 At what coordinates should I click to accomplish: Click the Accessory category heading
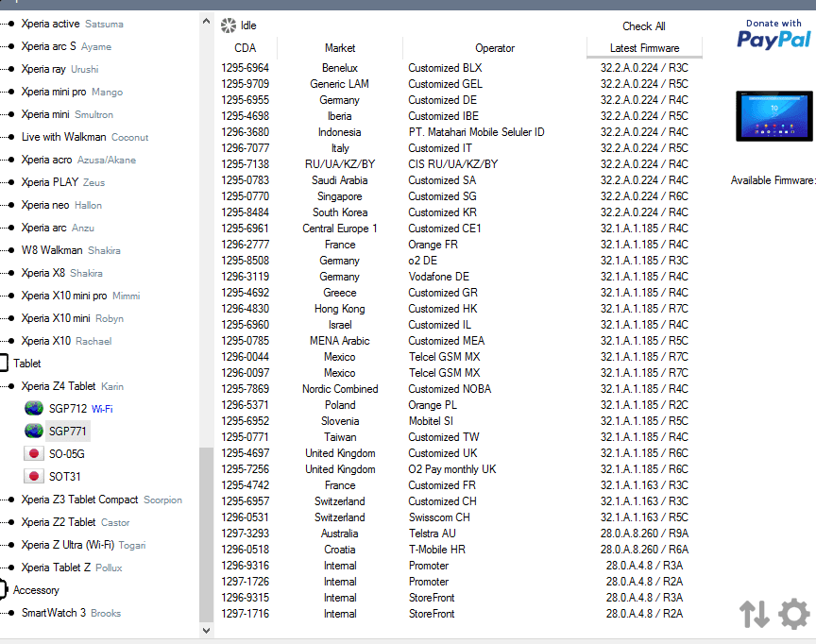36,590
